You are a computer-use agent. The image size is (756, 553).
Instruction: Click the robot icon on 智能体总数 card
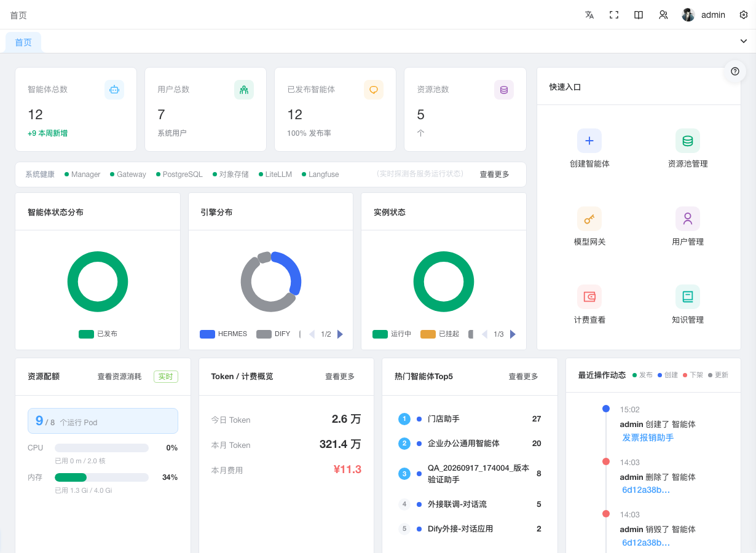(x=114, y=90)
